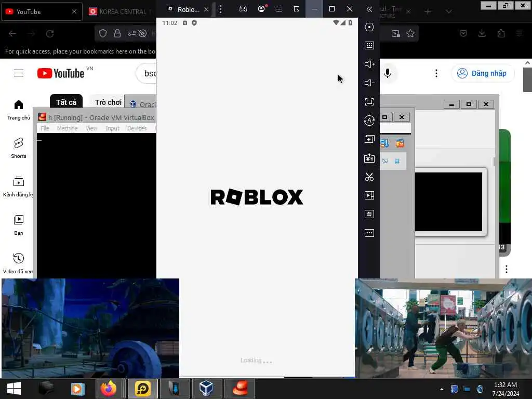The image size is (532, 399).
Task: Show hidden system tray icons
Action: [x=442, y=389]
